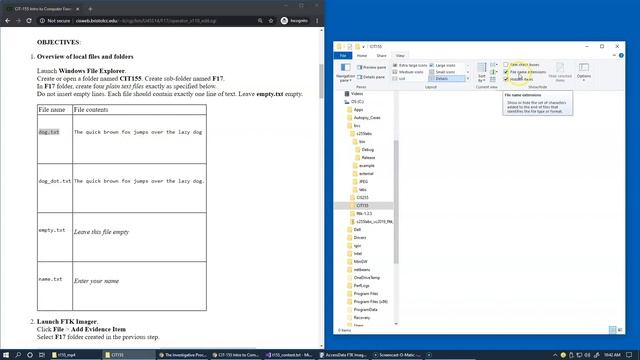Open the Chrome zoom magnifier icon

[x=260, y=20]
